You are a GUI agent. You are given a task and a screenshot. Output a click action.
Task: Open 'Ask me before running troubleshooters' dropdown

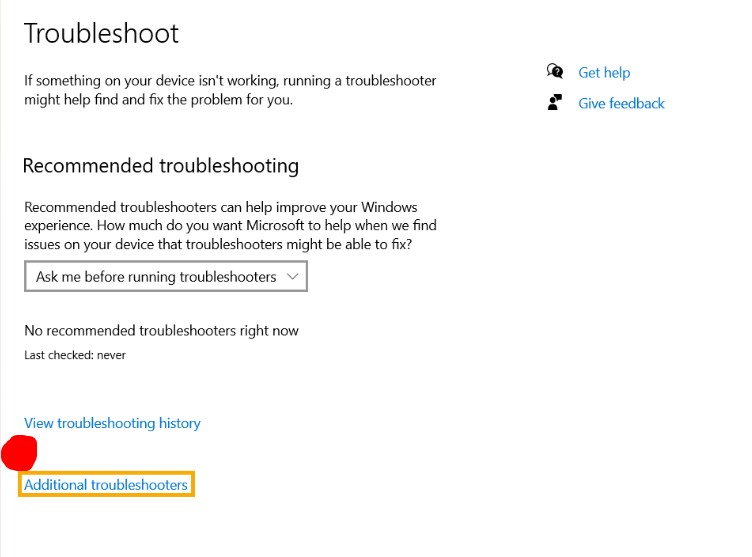(165, 276)
